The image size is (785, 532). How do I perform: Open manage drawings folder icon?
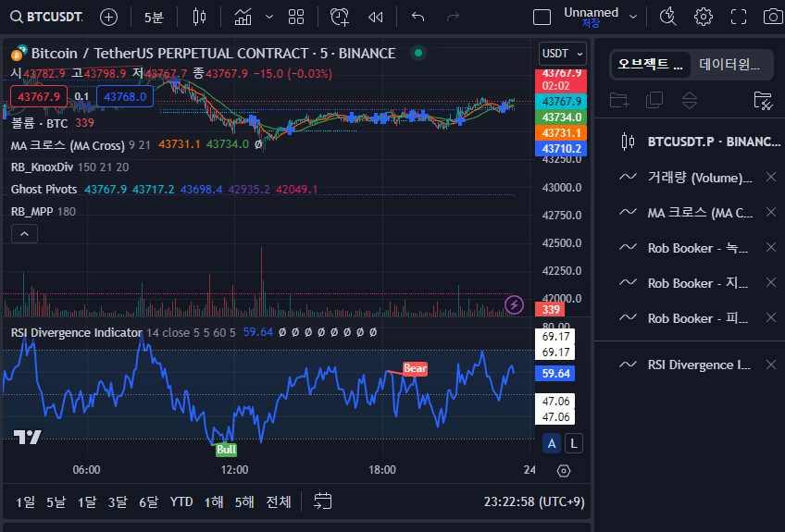coord(763,100)
